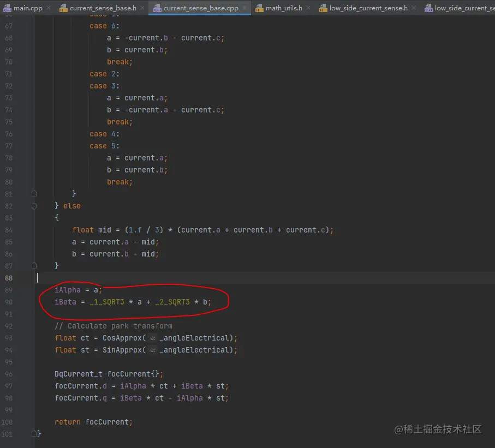The image size is (495, 448).
Task: Switch to the math_utils.h tab
Action: coord(284,8)
